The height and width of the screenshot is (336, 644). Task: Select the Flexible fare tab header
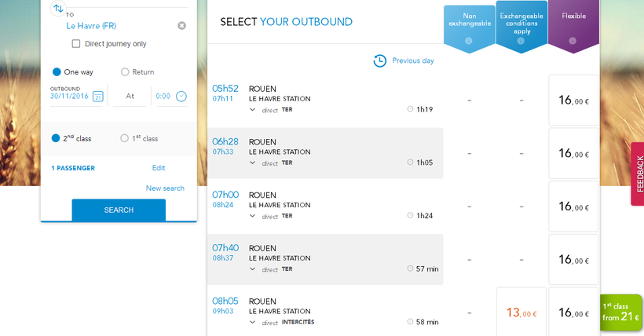(x=573, y=17)
